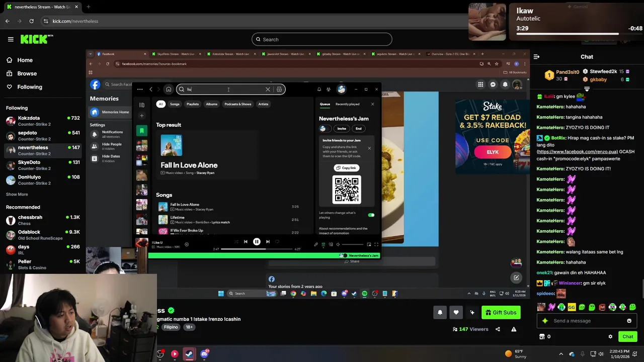Click Spotify Home icon

coord(169,89)
